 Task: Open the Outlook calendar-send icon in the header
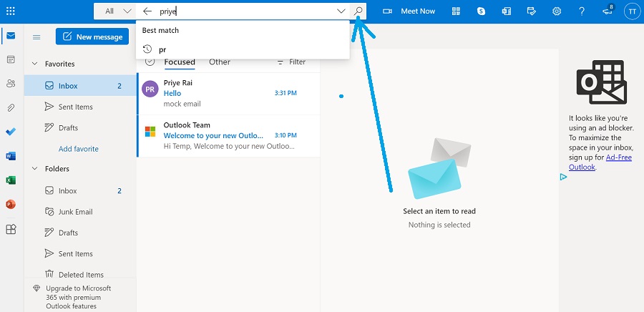tap(506, 11)
